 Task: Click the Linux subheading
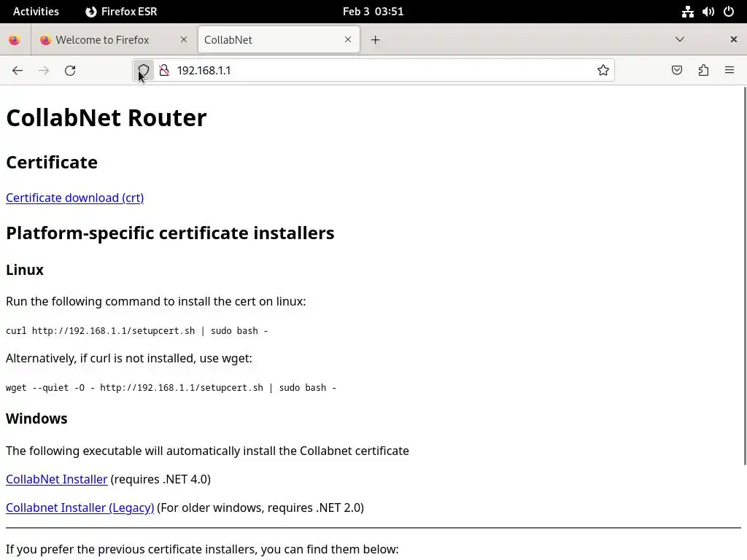point(25,270)
